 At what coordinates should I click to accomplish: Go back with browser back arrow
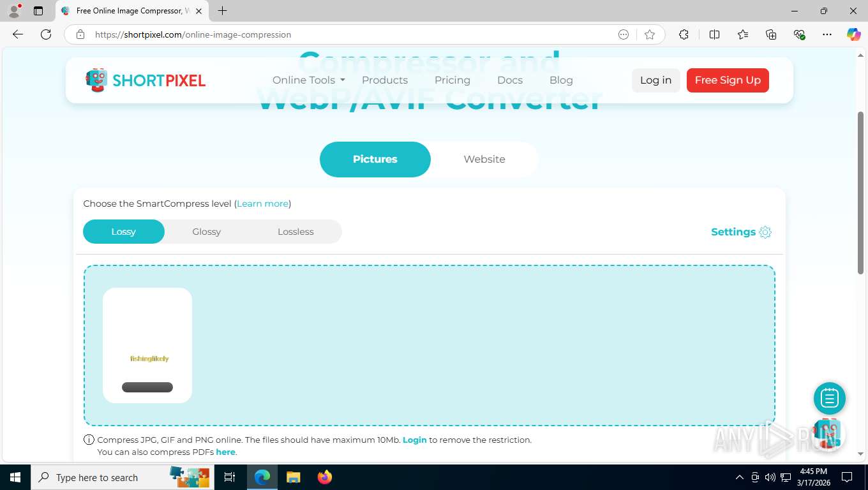[18, 34]
